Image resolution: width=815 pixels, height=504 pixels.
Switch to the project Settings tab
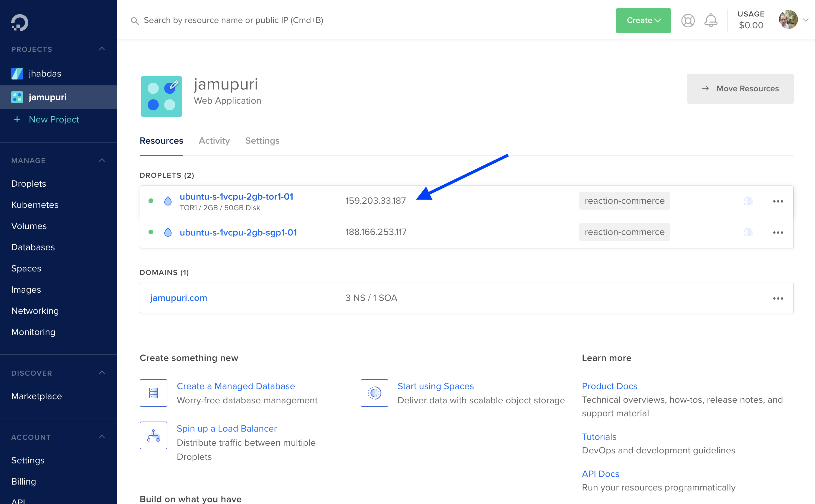(262, 141)
